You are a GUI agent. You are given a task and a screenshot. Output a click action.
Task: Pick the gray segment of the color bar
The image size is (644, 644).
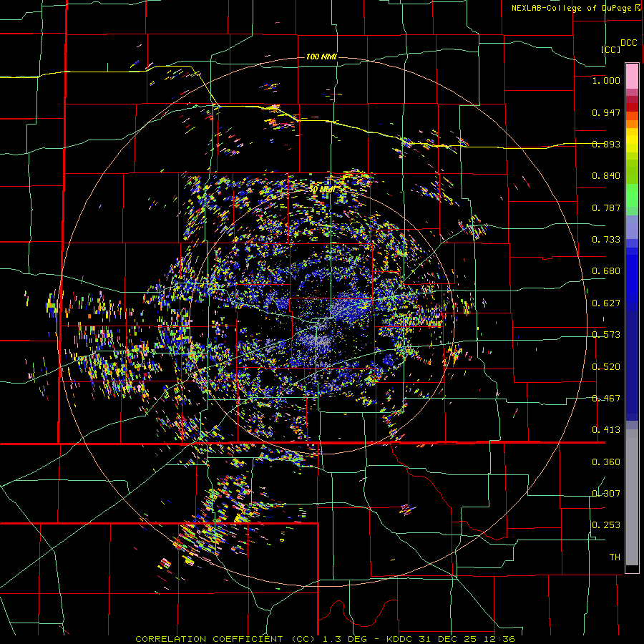(632, 497)
